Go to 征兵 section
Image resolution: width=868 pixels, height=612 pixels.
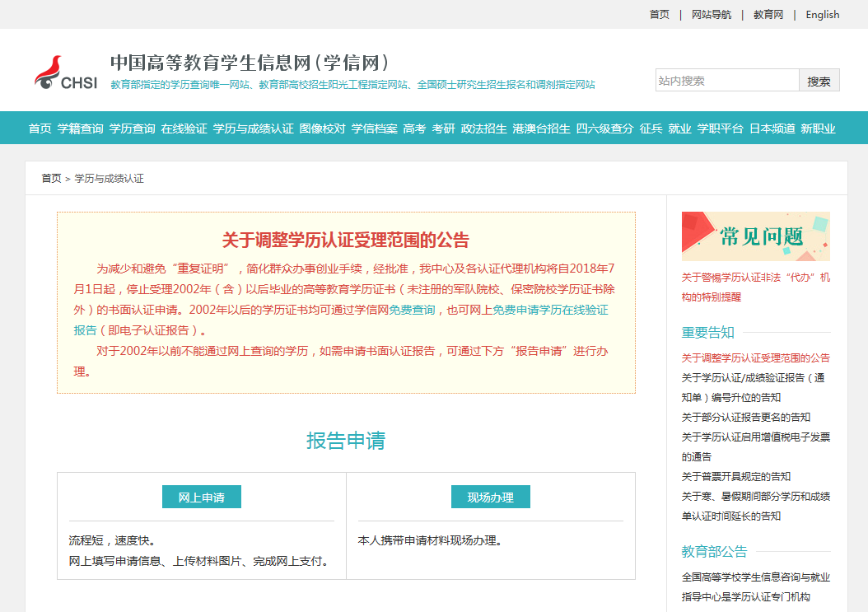click(x=651, y=128)
